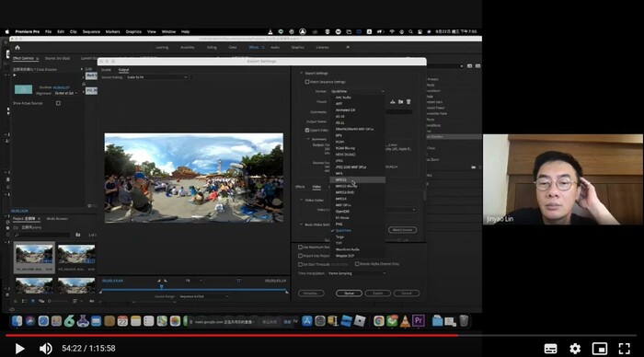This screenshot has height=357, width=644.
Task: Enable Match Sequence Settings checkbox
Action: tap(306, 82)
